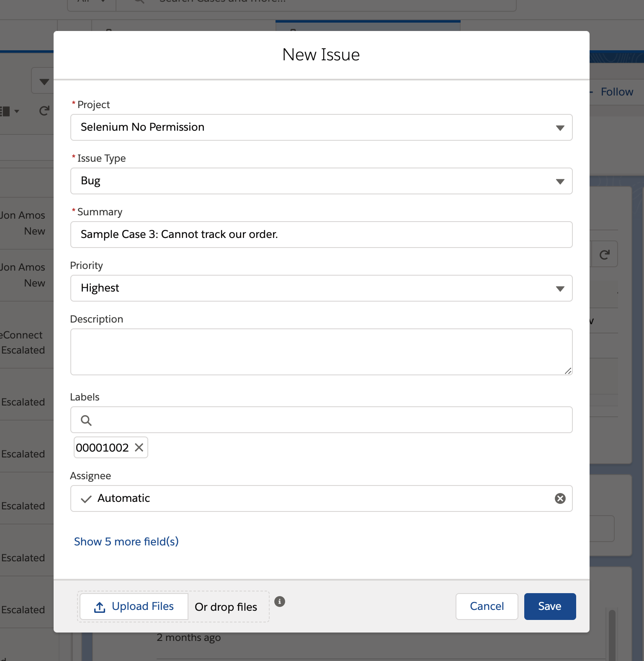Screen dimensions: 644x661
Task: Click the Assignee field
Action: tap(318, 498)
